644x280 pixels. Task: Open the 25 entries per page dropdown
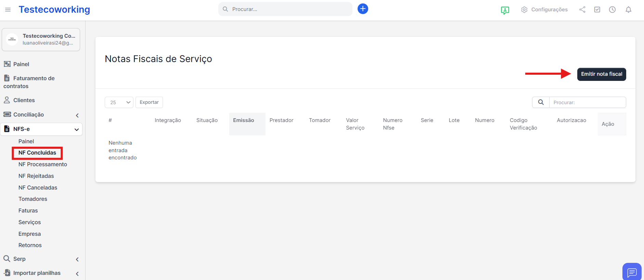tap(119, 102)
